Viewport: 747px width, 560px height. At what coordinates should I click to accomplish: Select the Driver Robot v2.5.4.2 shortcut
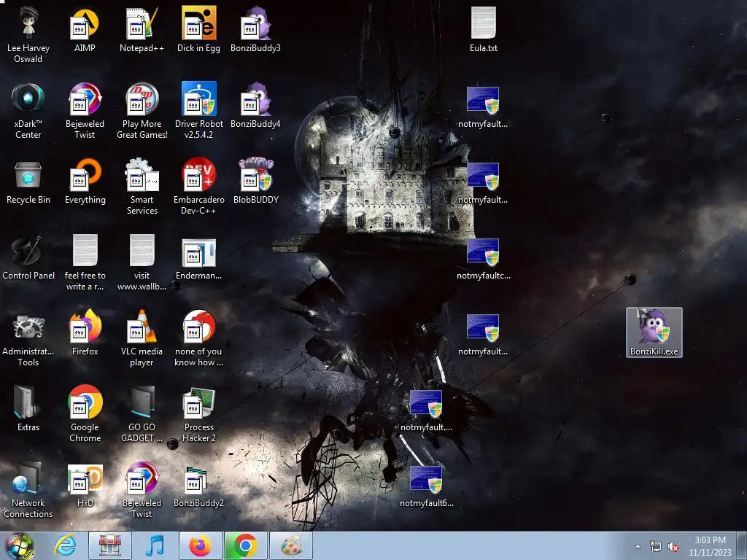pos(198,112)
